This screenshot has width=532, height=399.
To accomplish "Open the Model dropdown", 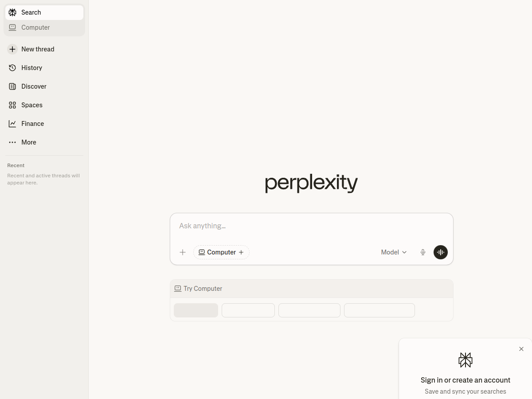I will 393,252.
